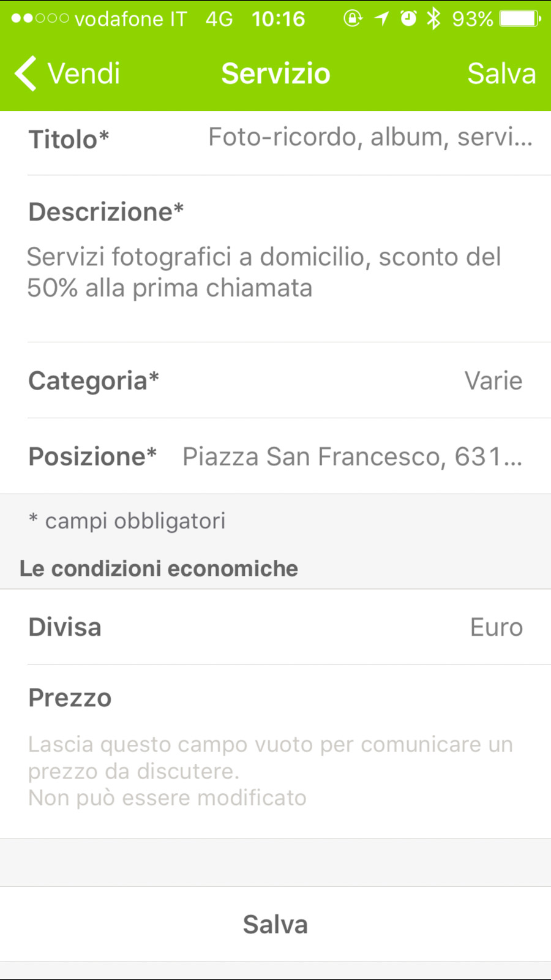Edit the Descrizione text about servizi fotografici
Viewport: 551px width, 980px height.
(x=264, y=273)
